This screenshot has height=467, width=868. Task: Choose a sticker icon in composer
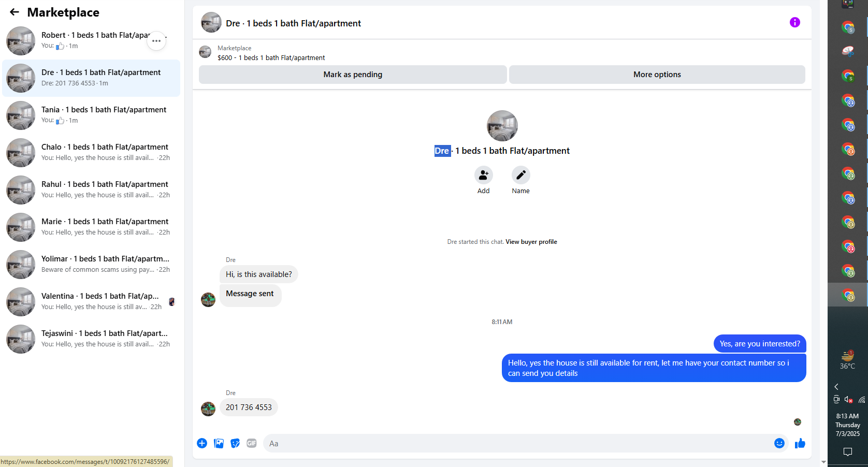235,443
